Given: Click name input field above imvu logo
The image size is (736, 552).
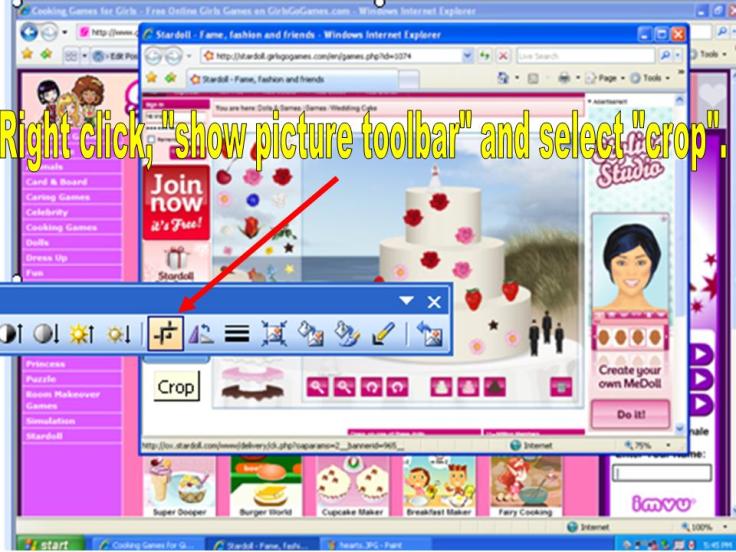Looking at the screenshot, I should coord(662,473).
